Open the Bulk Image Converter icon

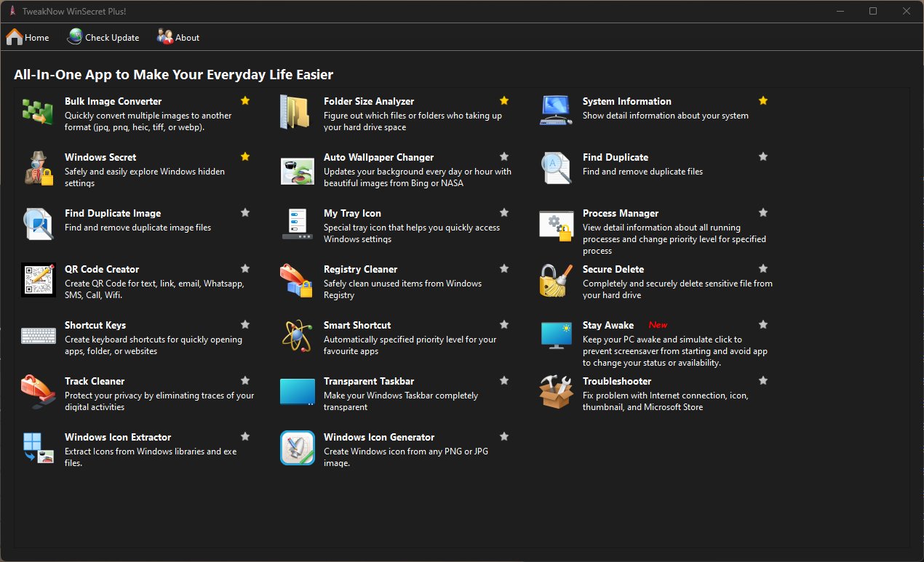pos(38,112)
